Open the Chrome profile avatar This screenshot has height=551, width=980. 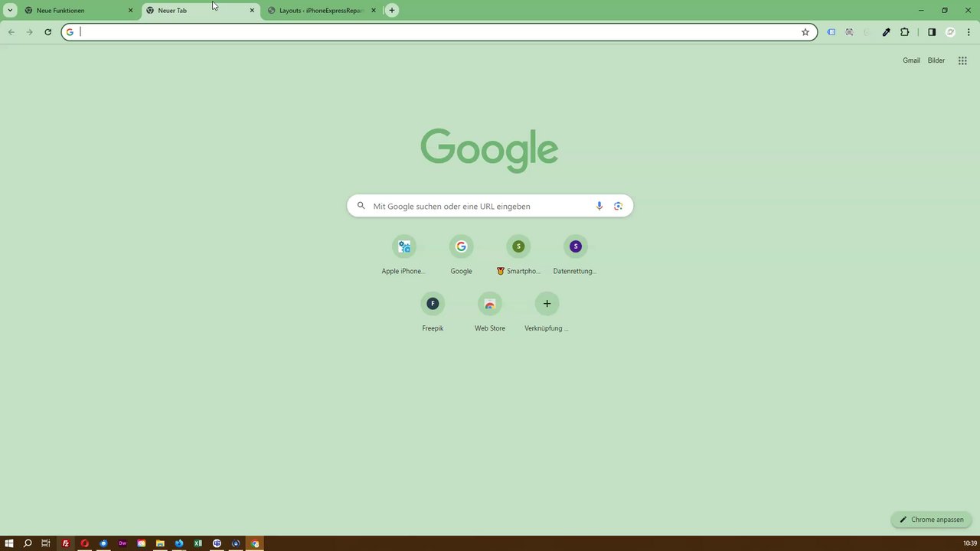click(950, 32)
